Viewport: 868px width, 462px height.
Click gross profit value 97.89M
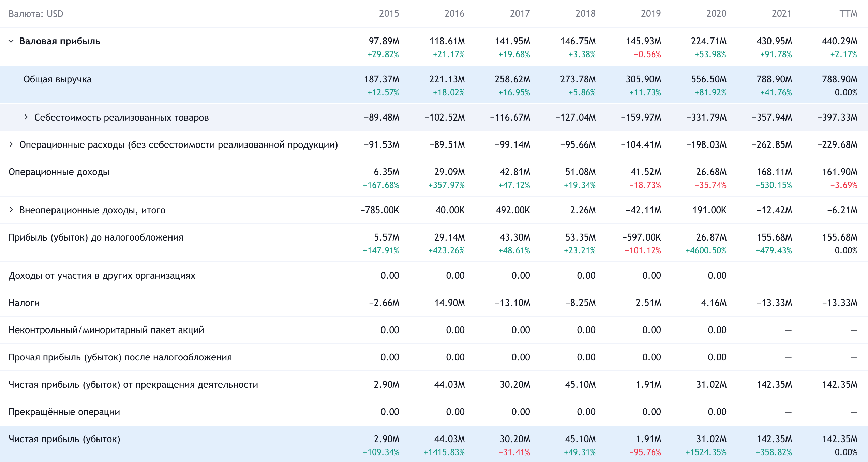click(384, 41)
